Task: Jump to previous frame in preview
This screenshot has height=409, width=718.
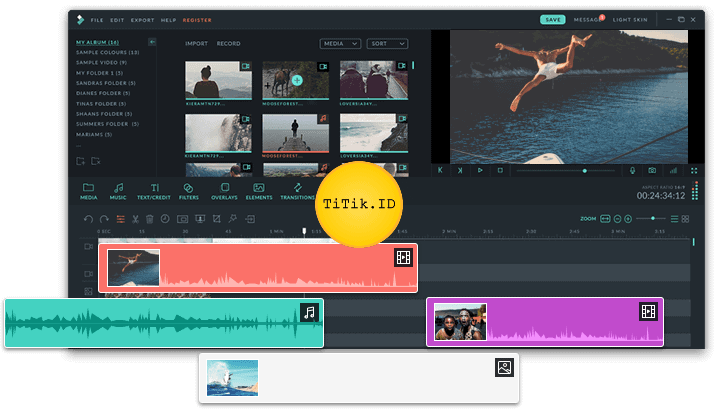Action: 440,170
